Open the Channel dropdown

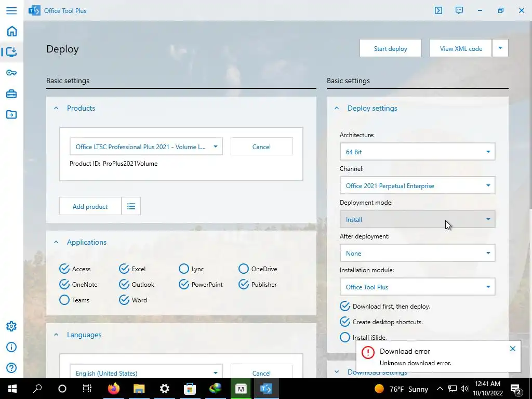417,185
